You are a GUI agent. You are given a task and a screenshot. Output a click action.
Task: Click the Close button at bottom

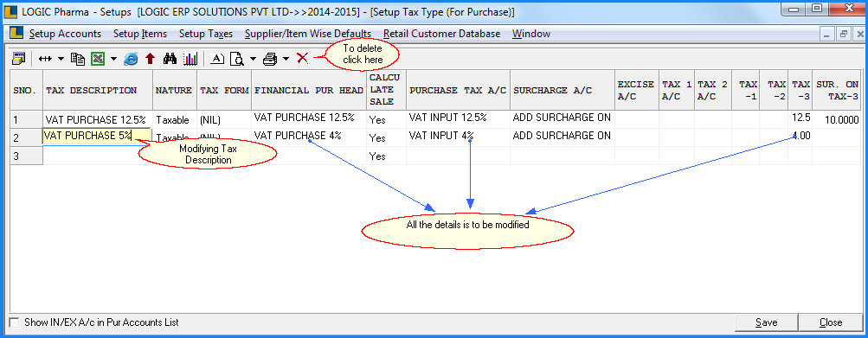(x=831, y=322)
